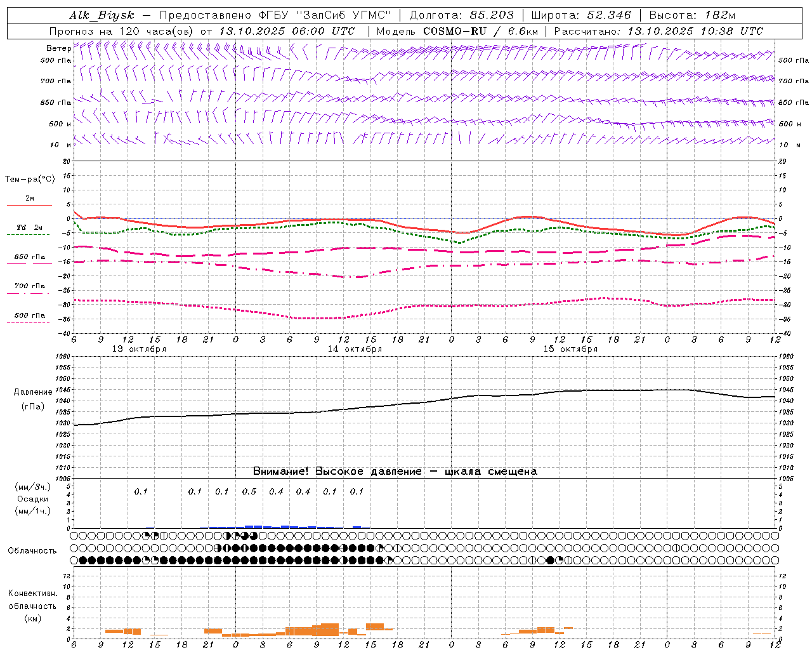Click the dashed line sample under Td 2м
The image size is (812, 650).
pos(28,235)
